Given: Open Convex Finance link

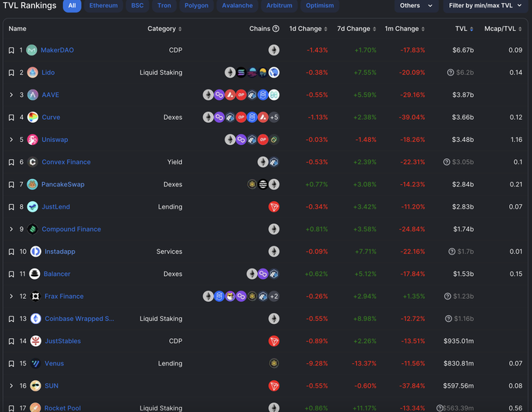Looking at the screenshot, I should coord(66,162).
